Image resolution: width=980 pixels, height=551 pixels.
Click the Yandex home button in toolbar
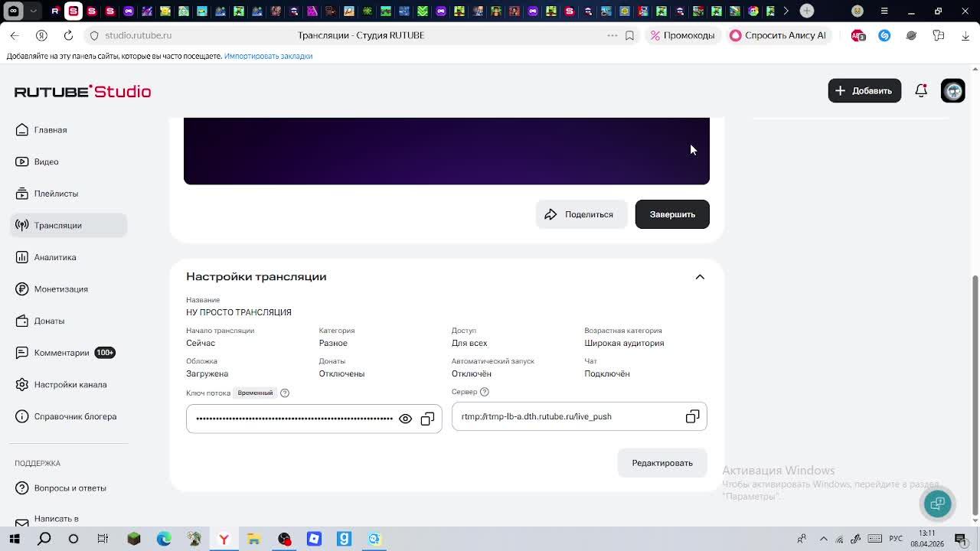click(x=41, y=35)
